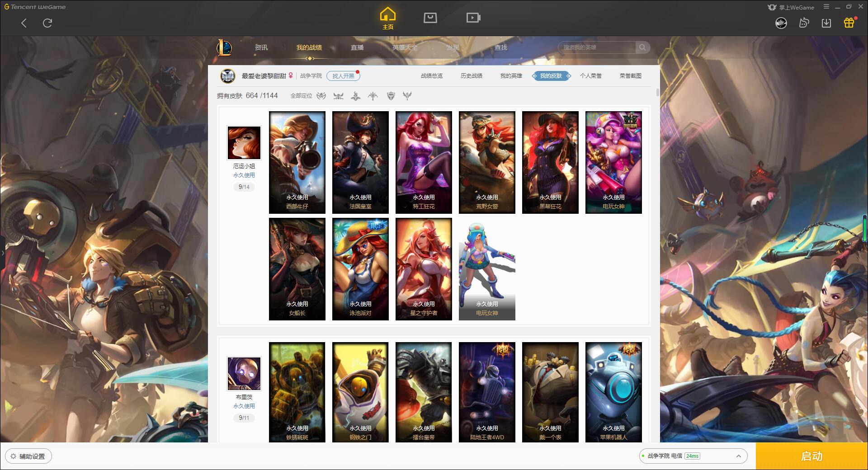Open the 法国皇室 skin card
Image resolution: width=868 pixels, height=470 pixels.
pyautogui.click(x=360, y=163)
